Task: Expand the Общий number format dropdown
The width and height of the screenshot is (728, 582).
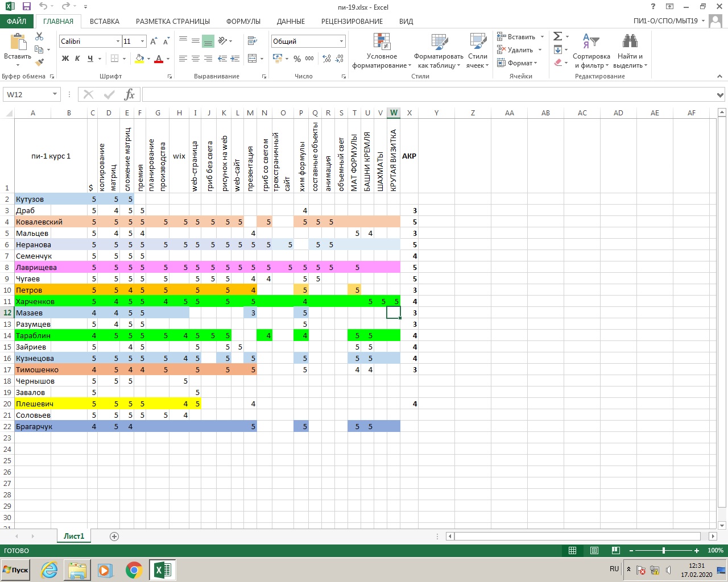Action: pos(341,41)
